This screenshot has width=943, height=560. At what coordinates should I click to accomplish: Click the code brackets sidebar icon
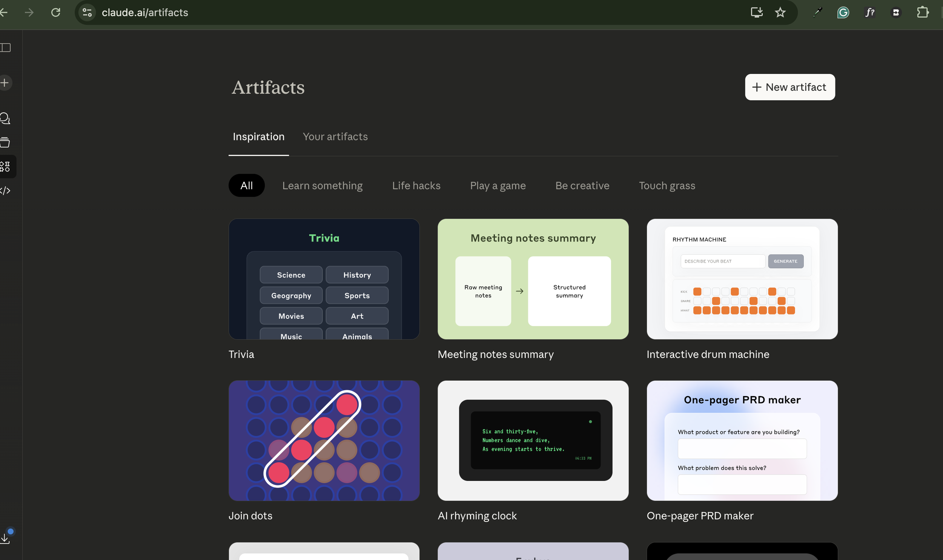coord(5,191)
